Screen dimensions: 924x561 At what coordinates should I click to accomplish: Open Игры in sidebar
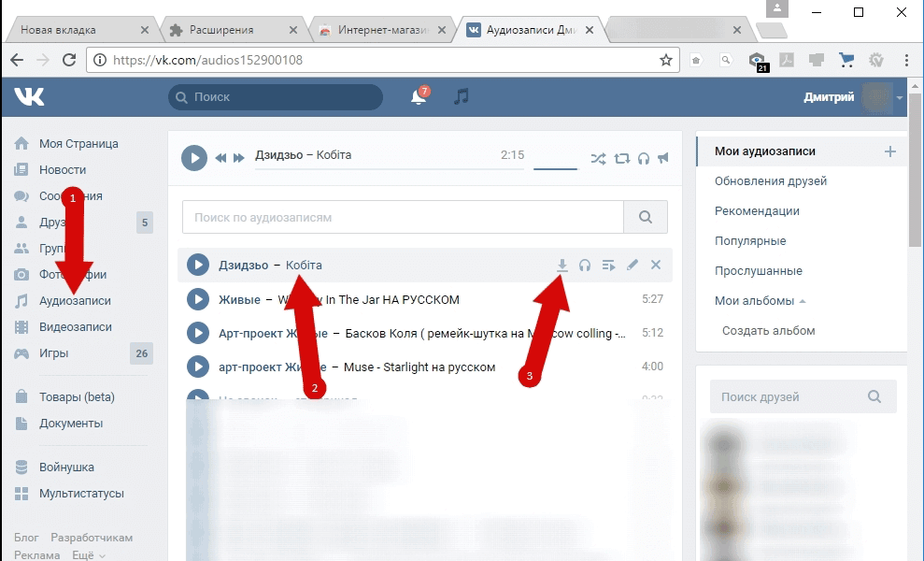coord(53,353)
